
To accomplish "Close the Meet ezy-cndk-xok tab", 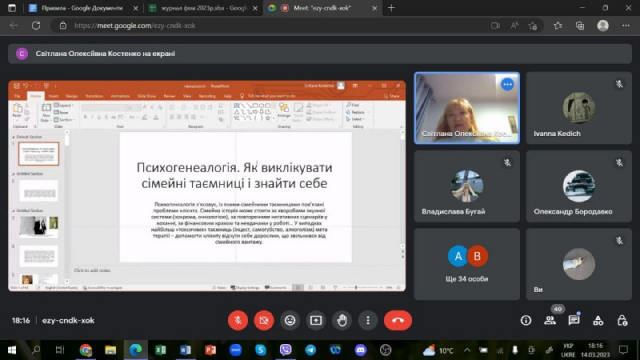I will tap(374, 8).
